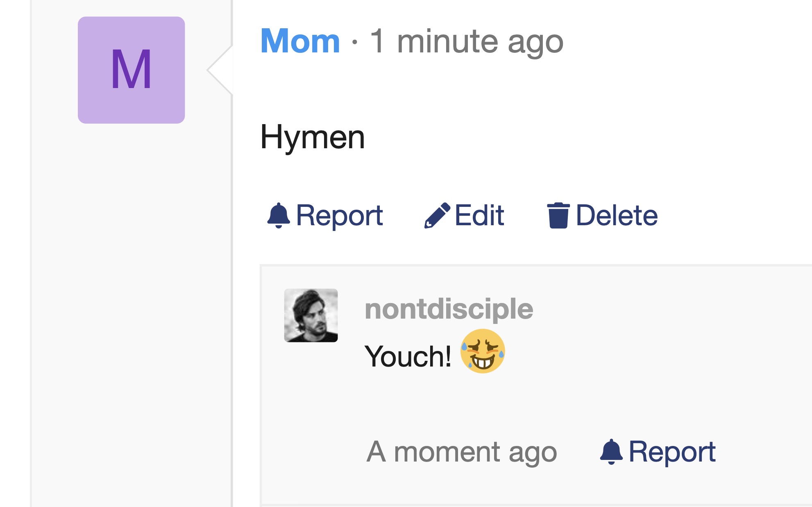Click the bell icon in nontdisciple's reply

click(611, 451)
